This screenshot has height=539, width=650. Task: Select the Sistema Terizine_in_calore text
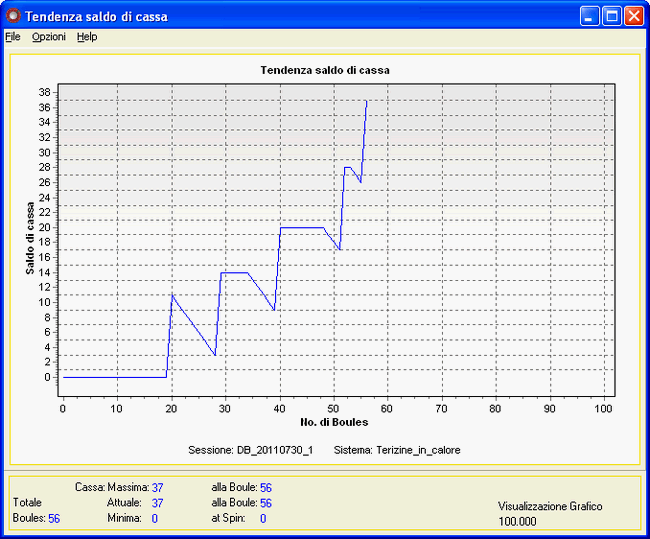coord(397,450)
